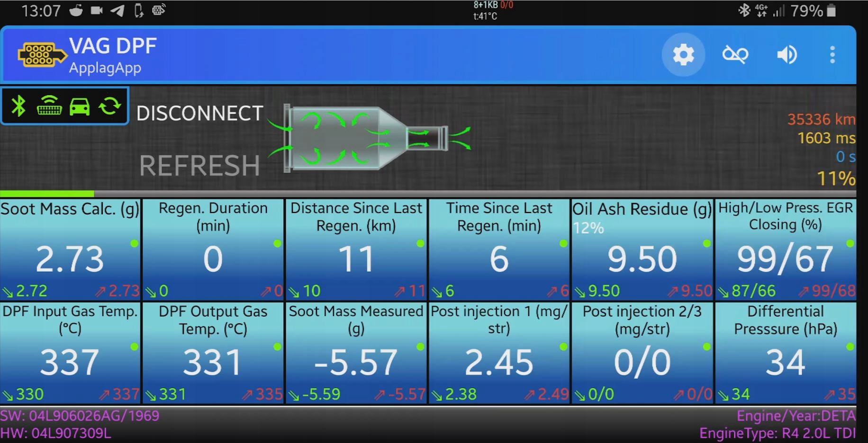868x443 pixels.
Task: Tap the 1603 ms response time reading
Action: [826, 138]
